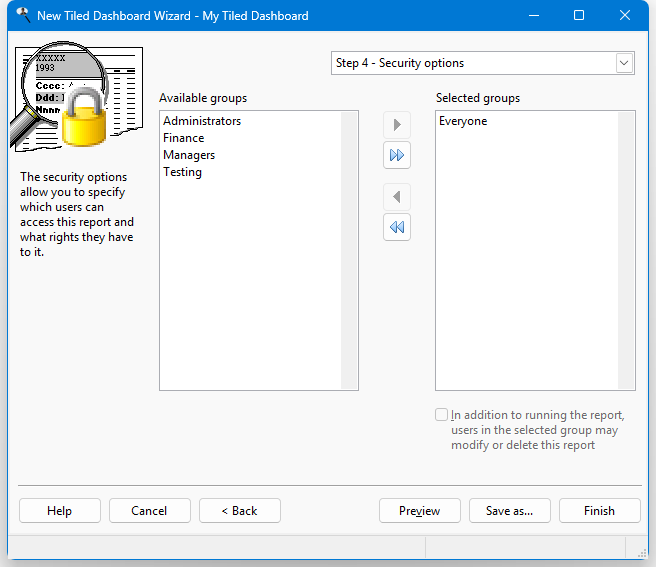Select Managers group from the list
The height and width of the screenshot is (567, 656).
click(x=189, y=155)
